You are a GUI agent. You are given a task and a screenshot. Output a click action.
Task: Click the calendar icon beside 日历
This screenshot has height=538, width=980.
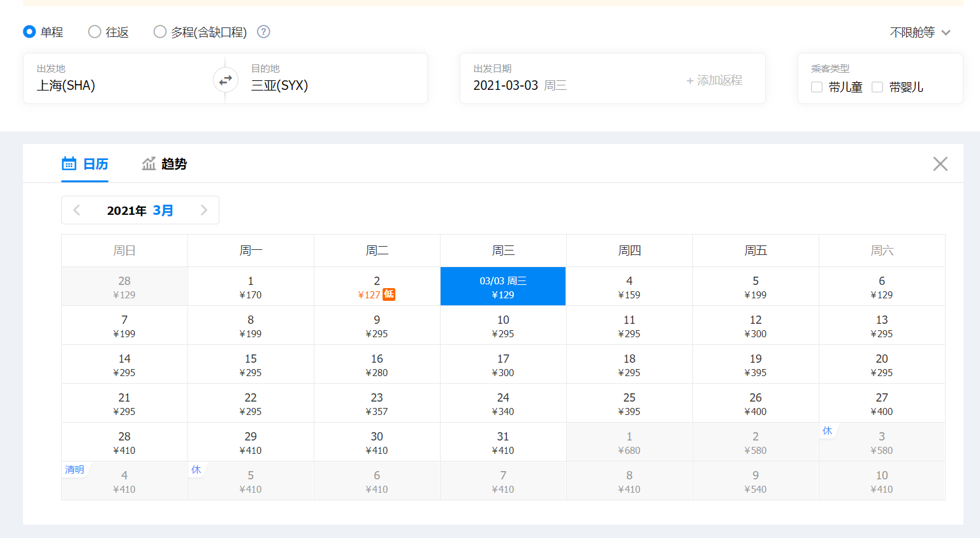tap(69, 164)
